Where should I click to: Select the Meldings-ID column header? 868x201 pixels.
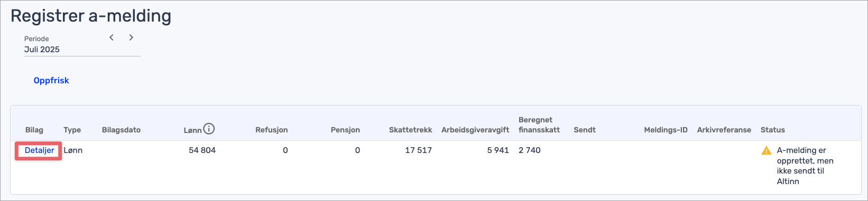pos(666,130)
